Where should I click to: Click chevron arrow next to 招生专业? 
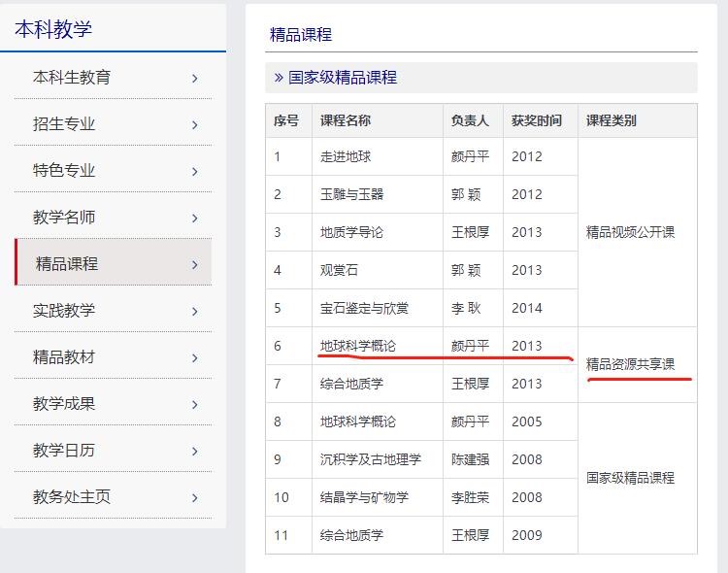[x=195, y=124]
